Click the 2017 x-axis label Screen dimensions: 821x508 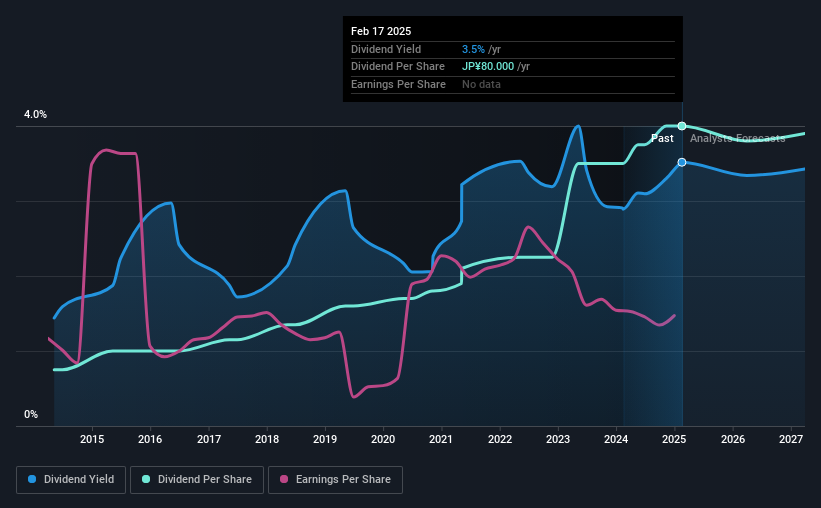click(209, 439)
